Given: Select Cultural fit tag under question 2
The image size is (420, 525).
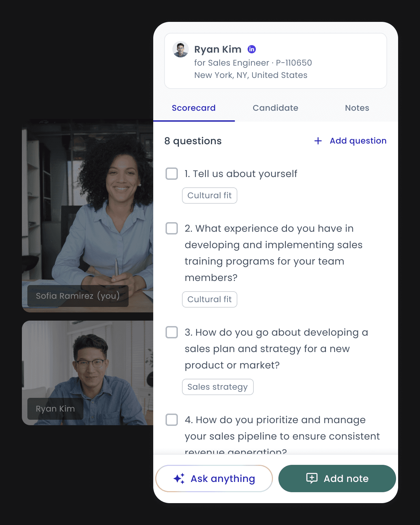Looking at the screenshot, I should pos(210,299).
